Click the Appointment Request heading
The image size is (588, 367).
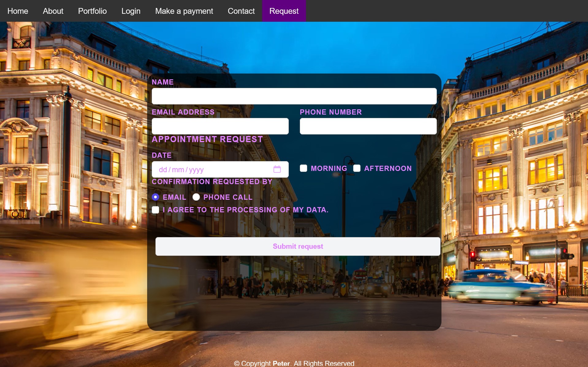coord(207,139)
